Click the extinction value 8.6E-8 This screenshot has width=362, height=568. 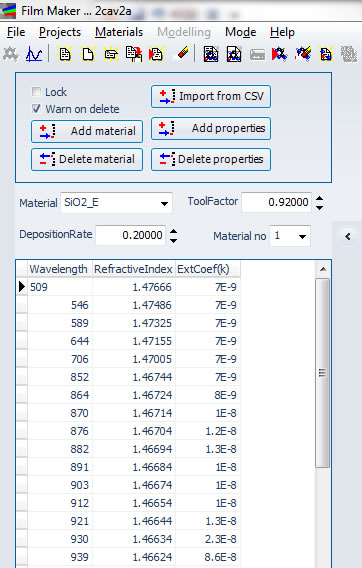[x=208, y=557]
